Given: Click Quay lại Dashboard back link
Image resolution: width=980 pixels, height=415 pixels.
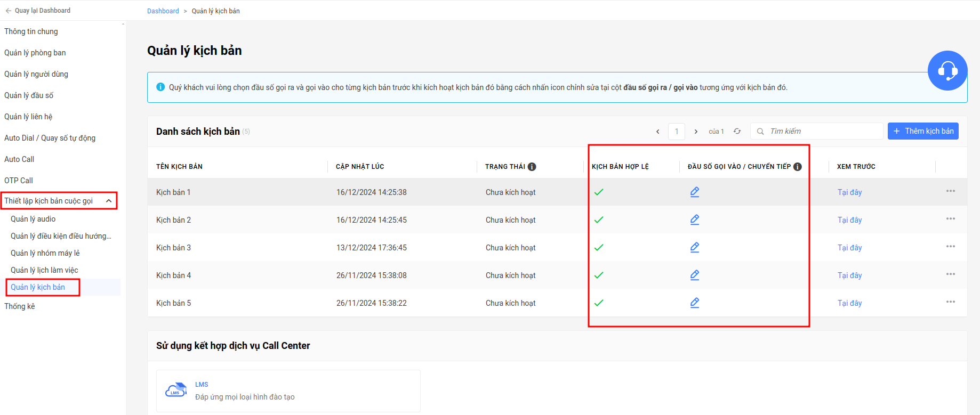Looking at the screenshot, I should (x=37, y=10).
